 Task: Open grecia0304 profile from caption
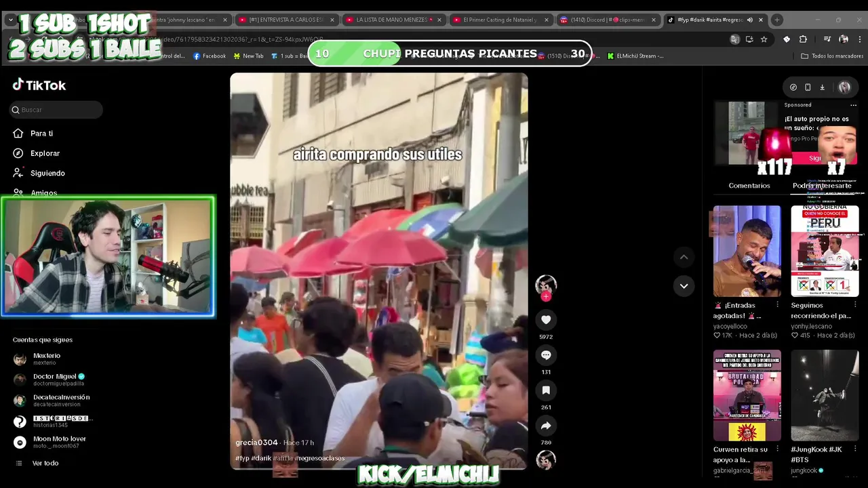[256, 443]
